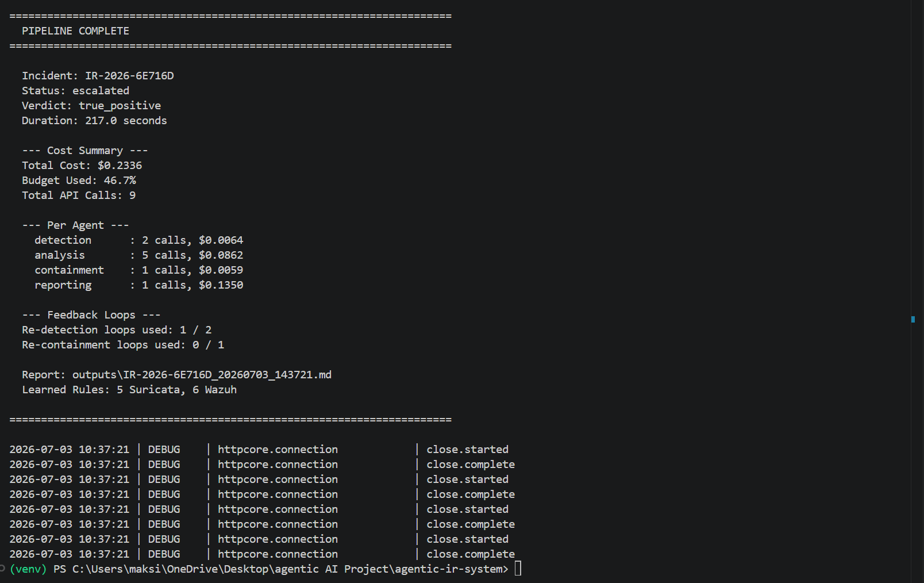Click the terminal cursor after the prompt
The width and height of the screenshot is (924, 583).
[518, 569]
